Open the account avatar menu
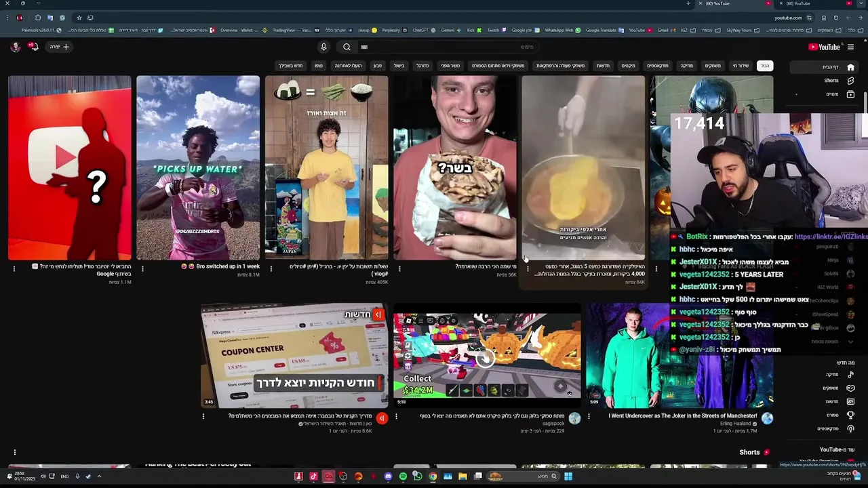The image size is (868, 488). [x=15, y=47]
